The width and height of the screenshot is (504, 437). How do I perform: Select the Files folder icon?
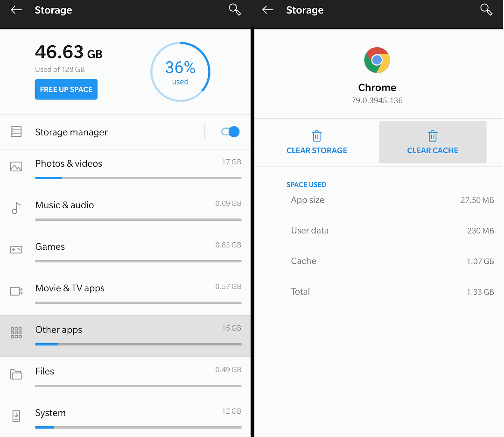[x=16, y=374]
